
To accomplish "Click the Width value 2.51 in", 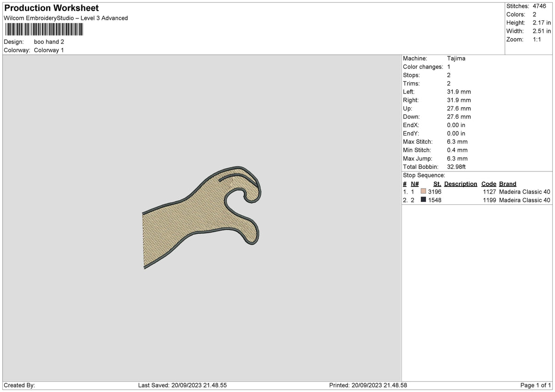I will [542, 31].
